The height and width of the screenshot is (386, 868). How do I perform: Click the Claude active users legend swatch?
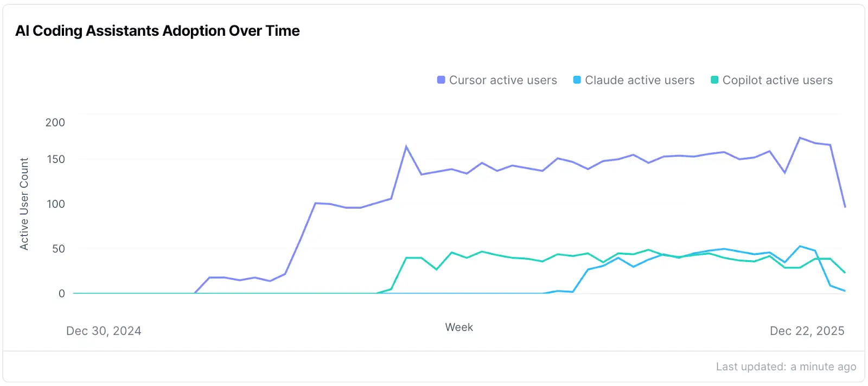point(577,80)
